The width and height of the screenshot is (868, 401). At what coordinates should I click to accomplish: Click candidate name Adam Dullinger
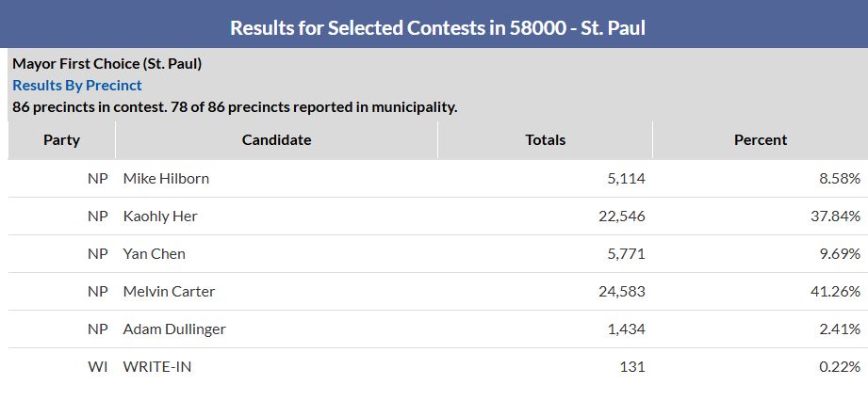[x=174, y=329]
